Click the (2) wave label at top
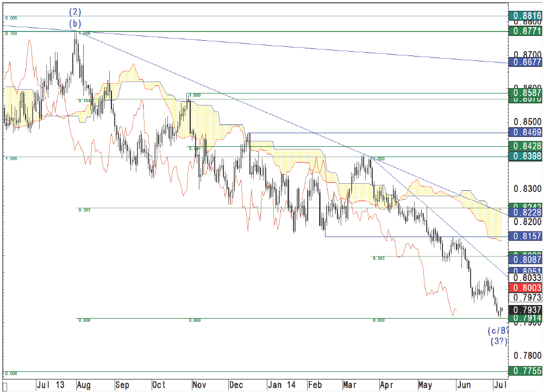The width and height of the screenshot is (544, 392). point(76,11)
